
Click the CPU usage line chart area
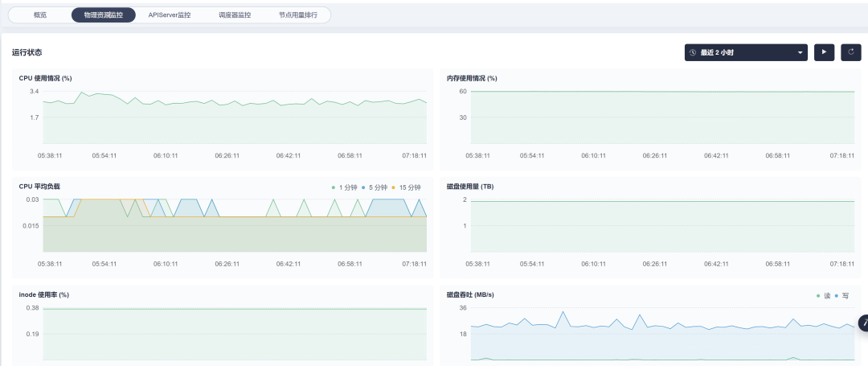(235, 117)
